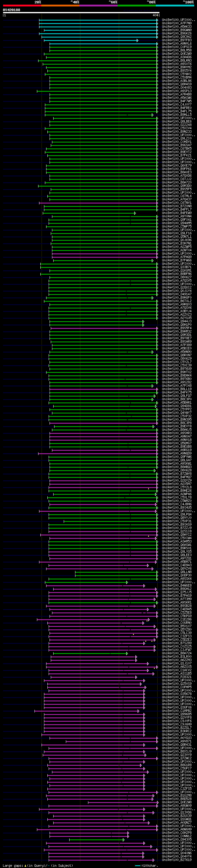Open hit UniRef100_Q8LBE6
Viewport: 197px width, 868px height.
(x=177, y=121)
